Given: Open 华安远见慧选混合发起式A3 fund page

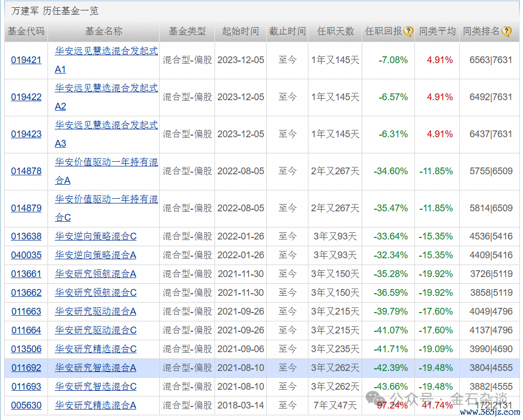Looking at the screenshot, I should [106, 134].
